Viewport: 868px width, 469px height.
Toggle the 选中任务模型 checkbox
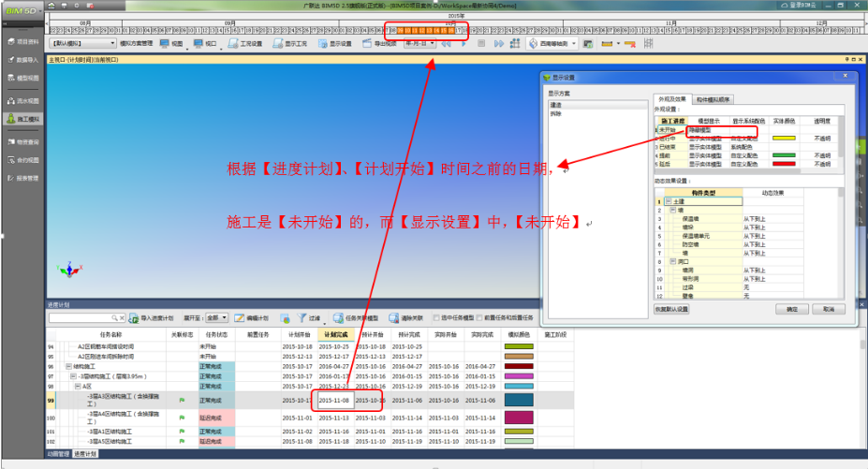point(436,318)
